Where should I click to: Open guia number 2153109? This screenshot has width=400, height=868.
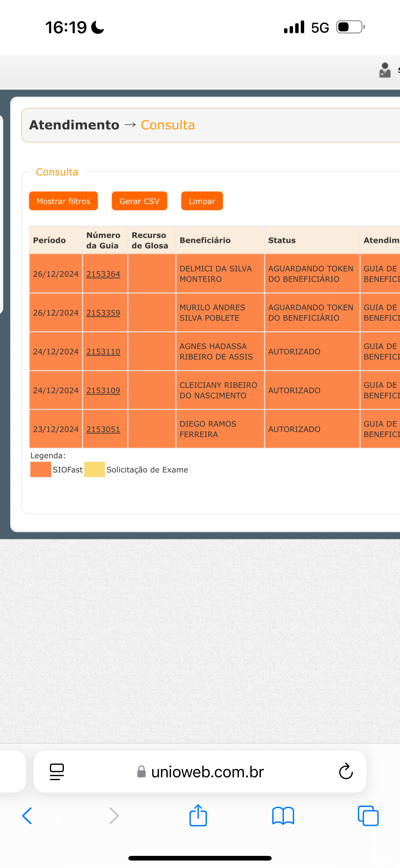click(x=103, y=390)
